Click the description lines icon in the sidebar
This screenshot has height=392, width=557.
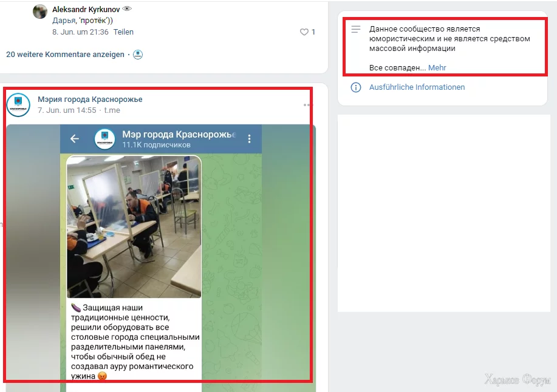[x=355, y=29]
